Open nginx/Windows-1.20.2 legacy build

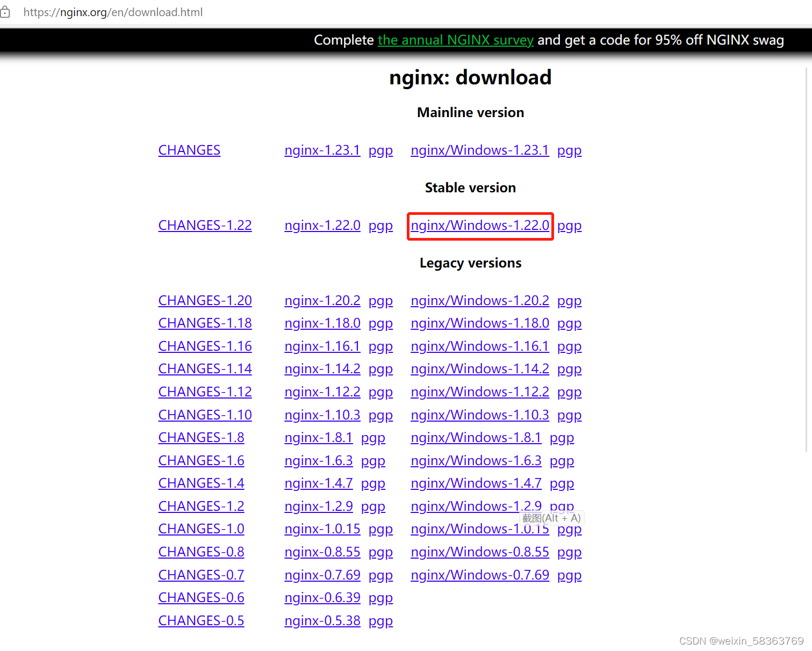click(480, 300)
